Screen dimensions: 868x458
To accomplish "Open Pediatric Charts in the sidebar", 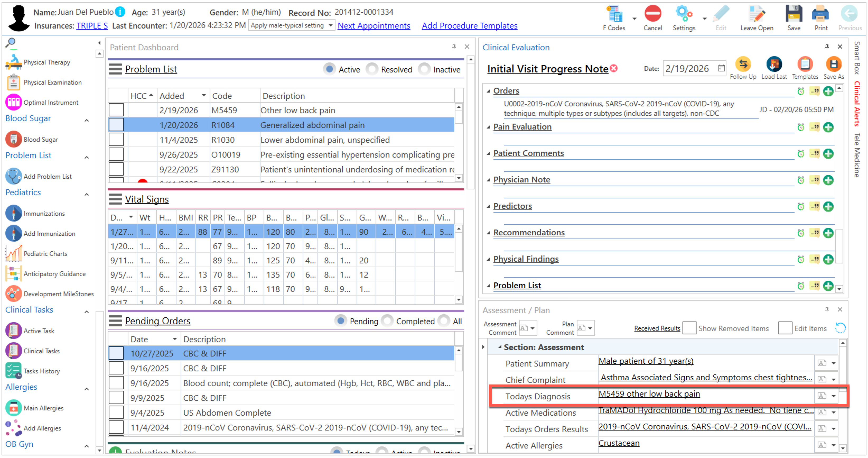I will click(x=45, y=254).
